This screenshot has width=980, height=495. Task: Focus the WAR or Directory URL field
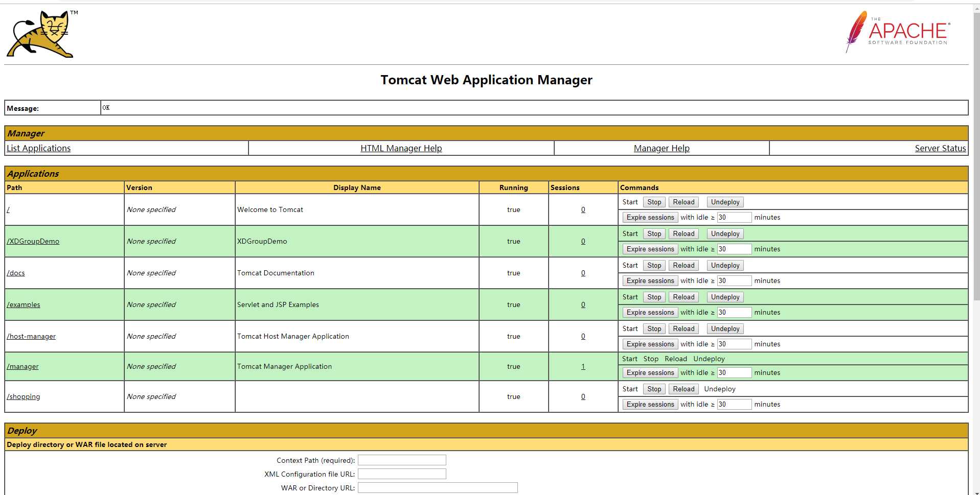pyautogui.click(x=438, y=488)
